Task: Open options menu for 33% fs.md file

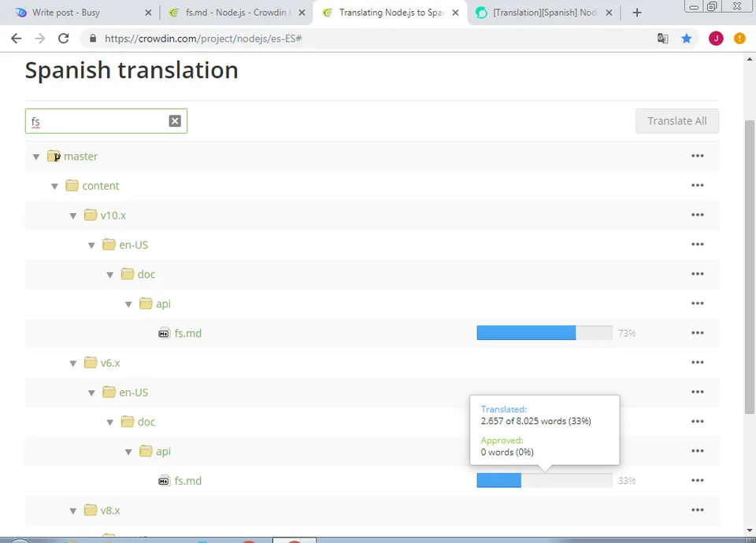Action: (697, 480)
